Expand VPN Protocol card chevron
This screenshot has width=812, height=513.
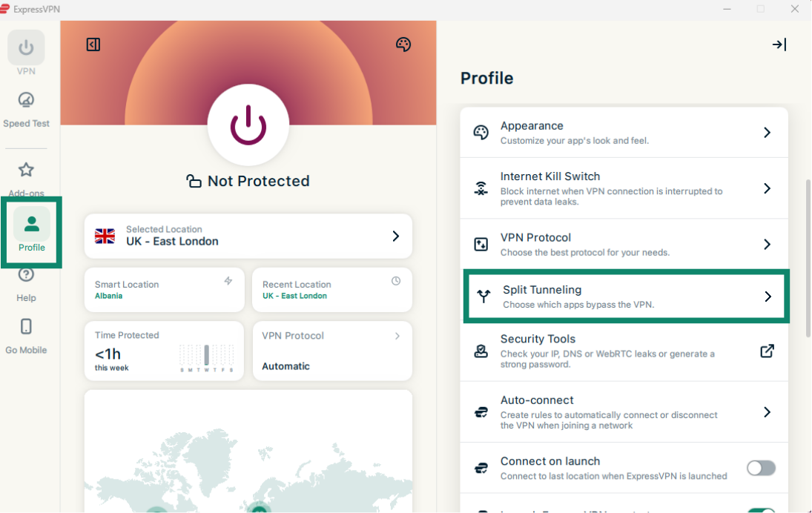click(397, 336)
